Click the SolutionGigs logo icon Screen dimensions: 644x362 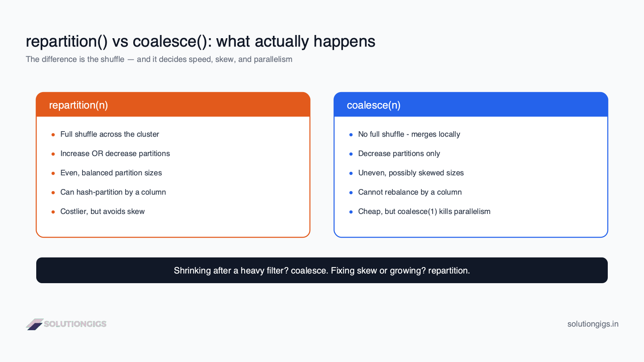(x=35, y=324)
